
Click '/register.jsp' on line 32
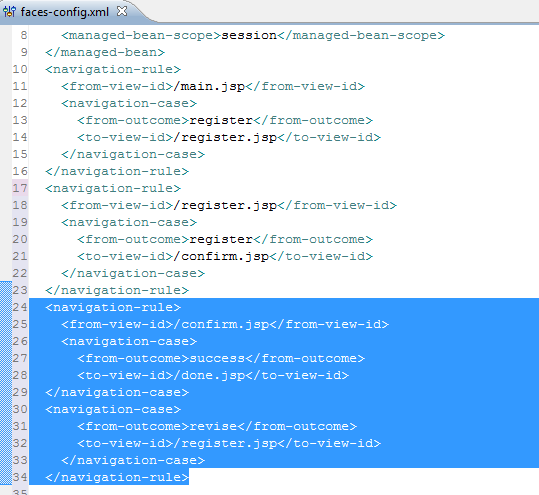[225, 443]
